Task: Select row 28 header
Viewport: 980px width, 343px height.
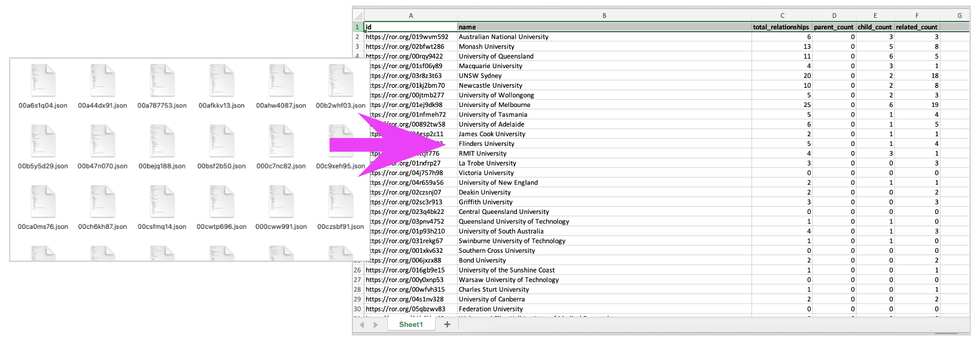Action: 357,290
